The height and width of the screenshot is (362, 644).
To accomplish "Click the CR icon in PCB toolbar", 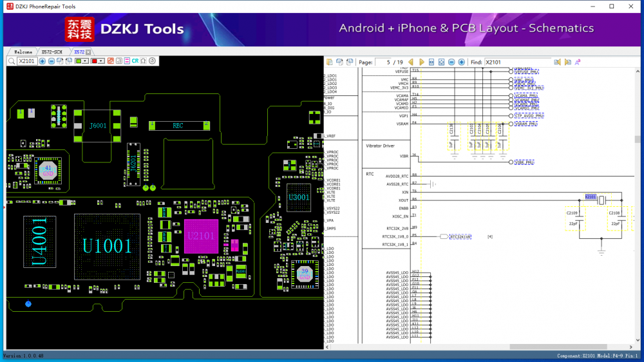I will pyautogui.click(x=135, y=61).
